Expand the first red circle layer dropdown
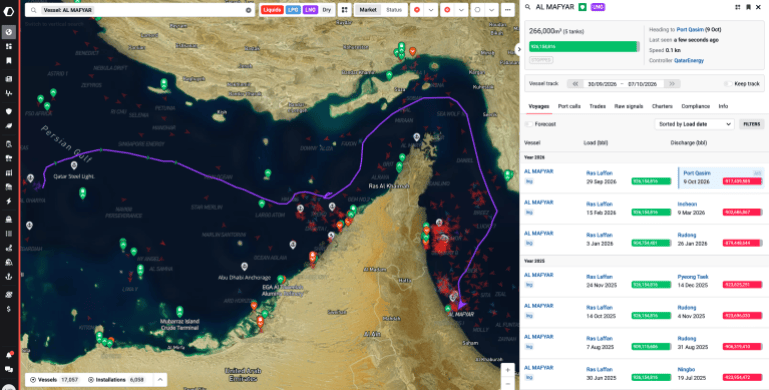Screen dimensions: 769x390 [431, 10]
